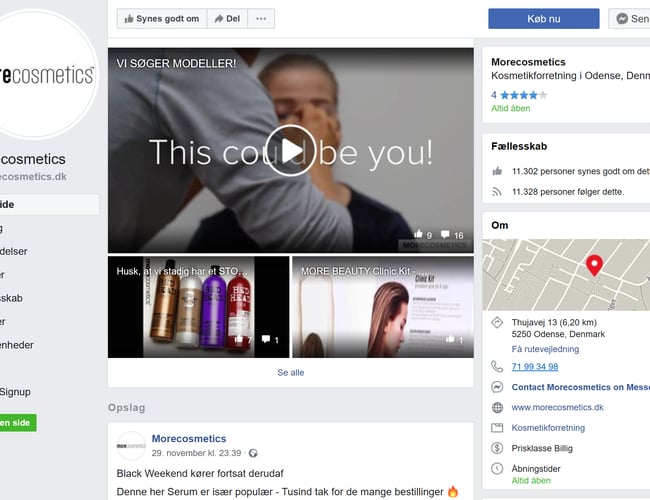Click the VI SØGER MODELLER video title
This screenshot has height=500, width=650.
(x=176, y=63)
